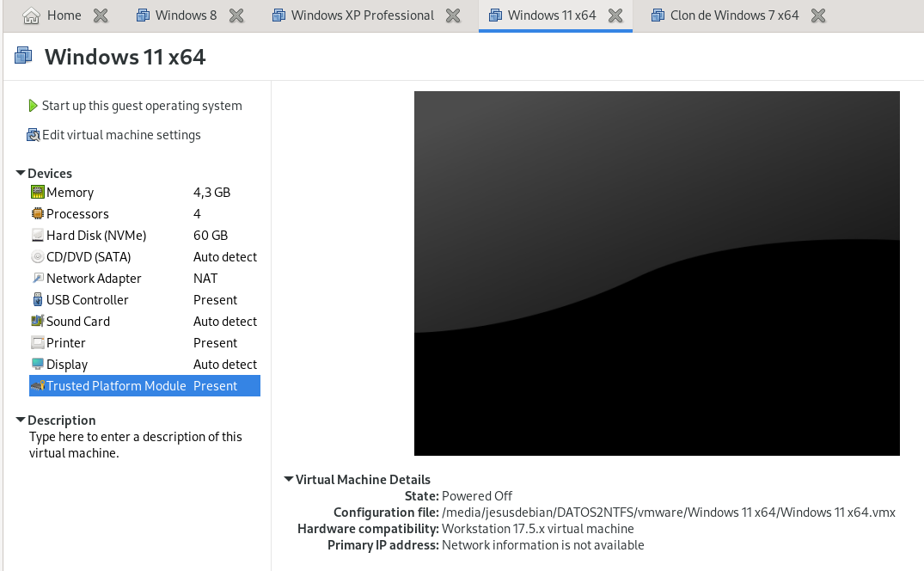
Task: Click the VM icon beside the Windows 11 x64 heading
Action: [x=23, y=56]
